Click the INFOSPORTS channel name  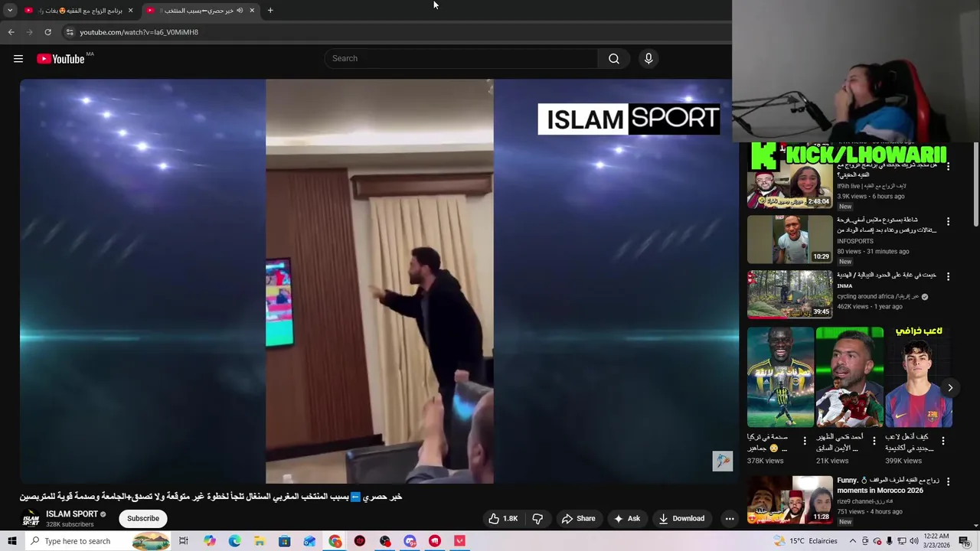click(x=855, y=241)
